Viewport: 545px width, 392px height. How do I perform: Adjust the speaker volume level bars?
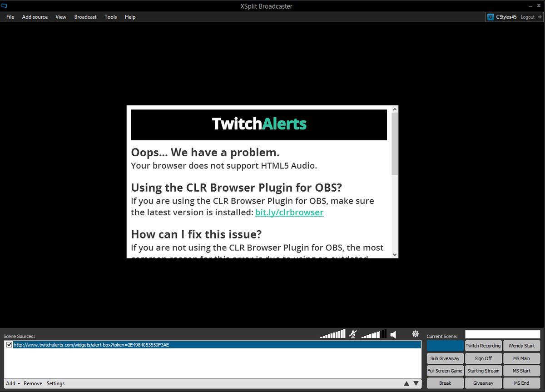click(374, 334)
